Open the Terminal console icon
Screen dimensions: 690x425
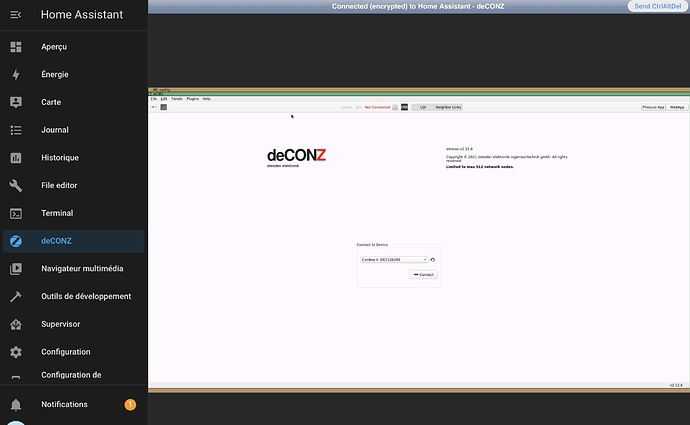tap(16, 213)
